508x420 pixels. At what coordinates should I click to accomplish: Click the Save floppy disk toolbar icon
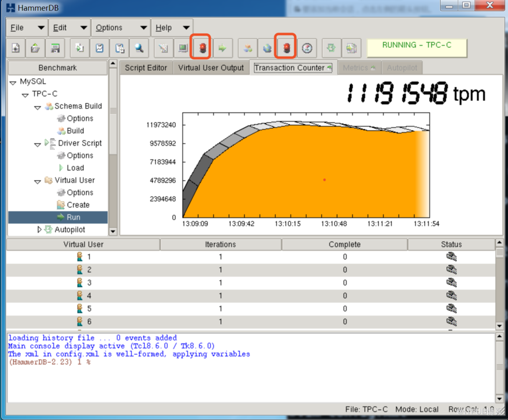tap(55, 49)
